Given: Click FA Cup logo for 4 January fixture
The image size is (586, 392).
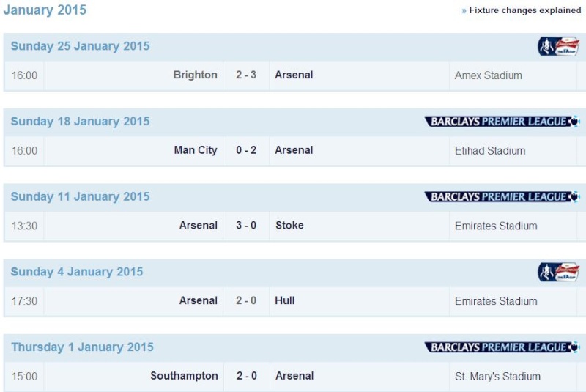Looking at the screenshot, I should 558,272.
